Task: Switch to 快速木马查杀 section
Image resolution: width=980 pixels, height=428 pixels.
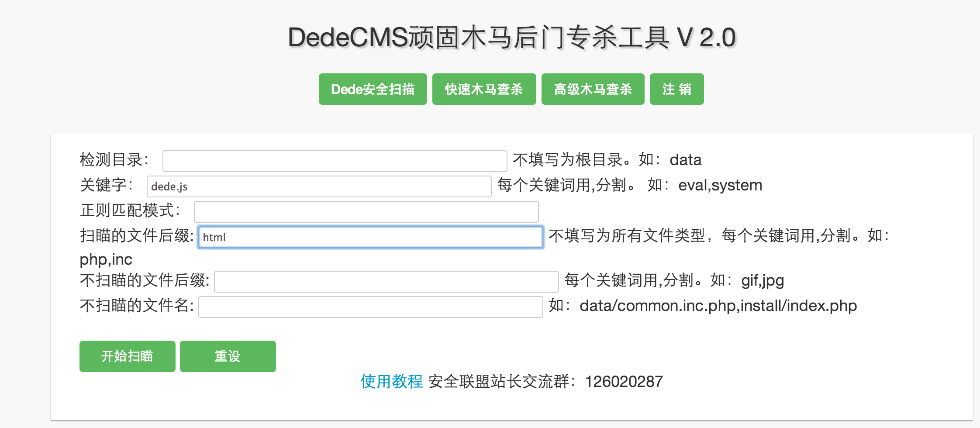Action: click(x=484, y=89)
